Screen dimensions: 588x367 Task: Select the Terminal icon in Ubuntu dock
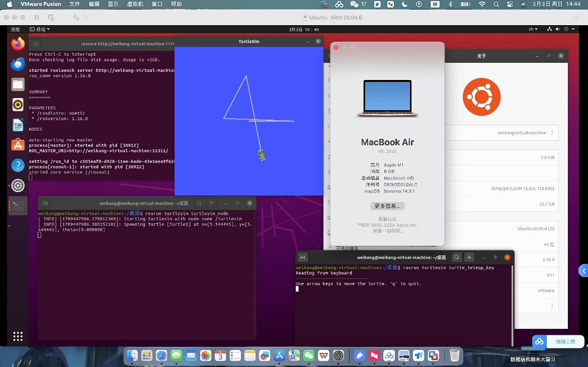18,206
